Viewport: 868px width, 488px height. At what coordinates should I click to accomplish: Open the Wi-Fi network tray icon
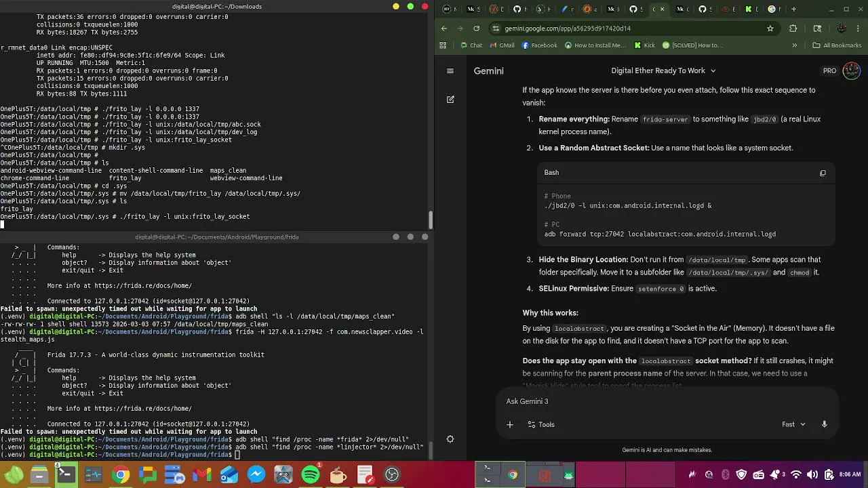pos(796,474)
